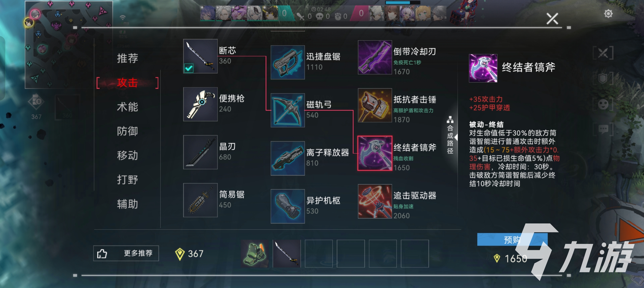Toggle the checkmark on 断芯

pyautogui.click(x=189, y=68)
